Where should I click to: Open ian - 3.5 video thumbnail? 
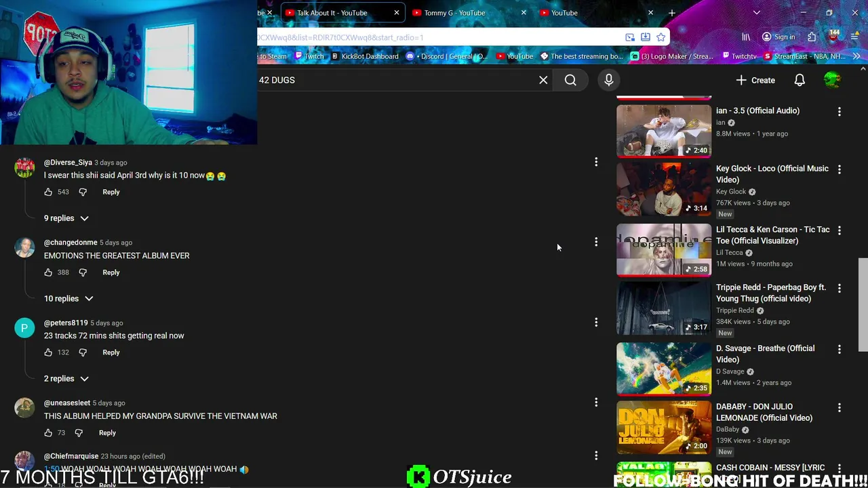point(664,131)
